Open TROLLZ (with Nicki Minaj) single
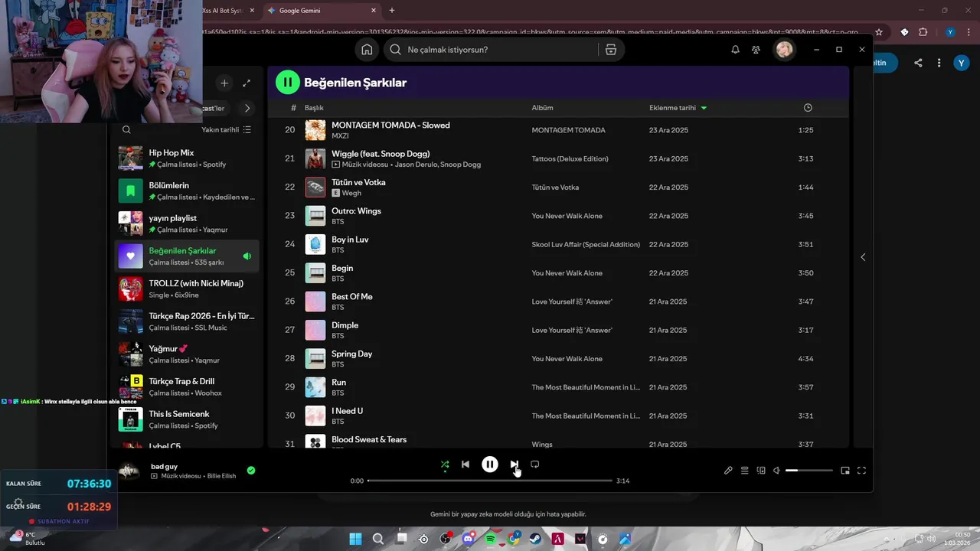The height and width of the screenshot is (551, 980). coord(187,289)
